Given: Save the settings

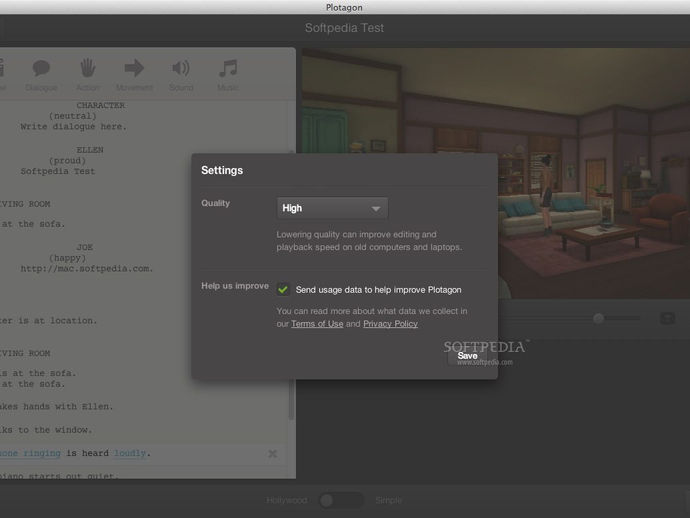Looking at the screenshot, I should coord(467,356).
